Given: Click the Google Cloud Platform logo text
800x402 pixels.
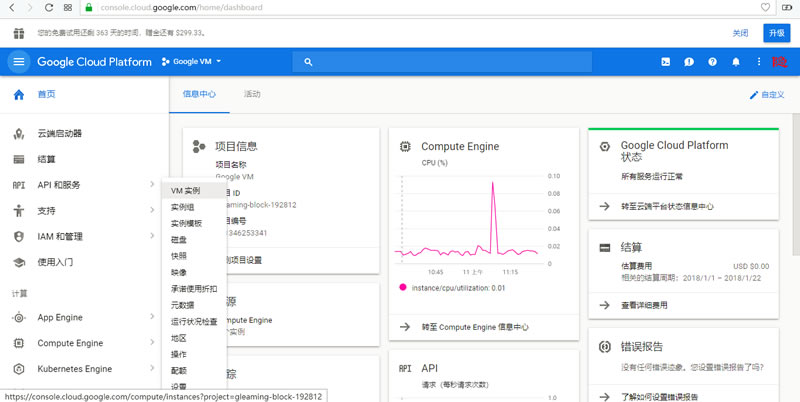Looking at the screenshot, I should (94, 62).
